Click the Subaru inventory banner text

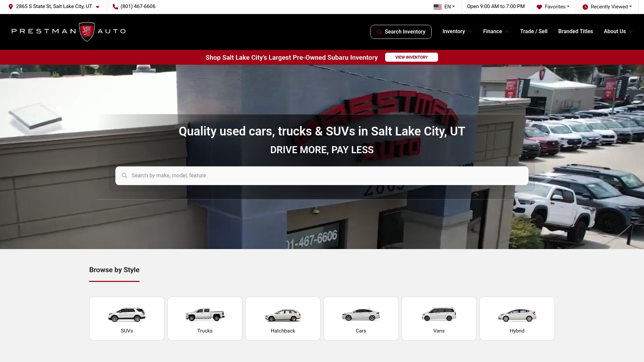point(291,58)
